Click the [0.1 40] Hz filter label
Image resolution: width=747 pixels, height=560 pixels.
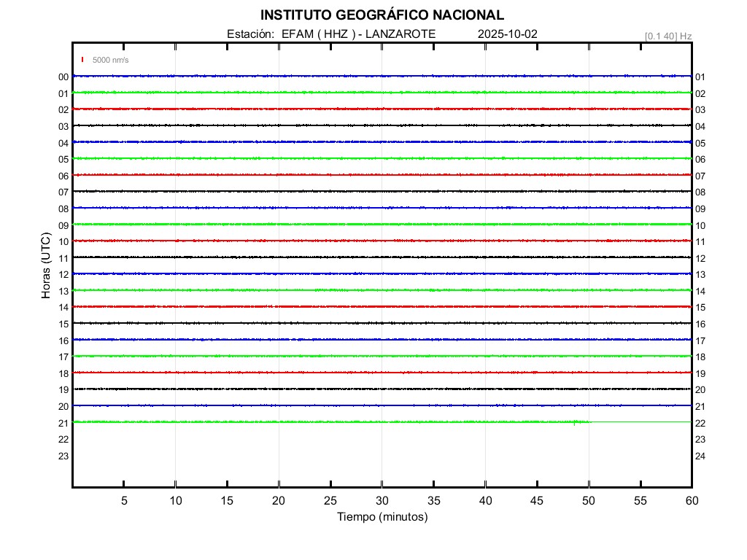click(x=667, y=36)
